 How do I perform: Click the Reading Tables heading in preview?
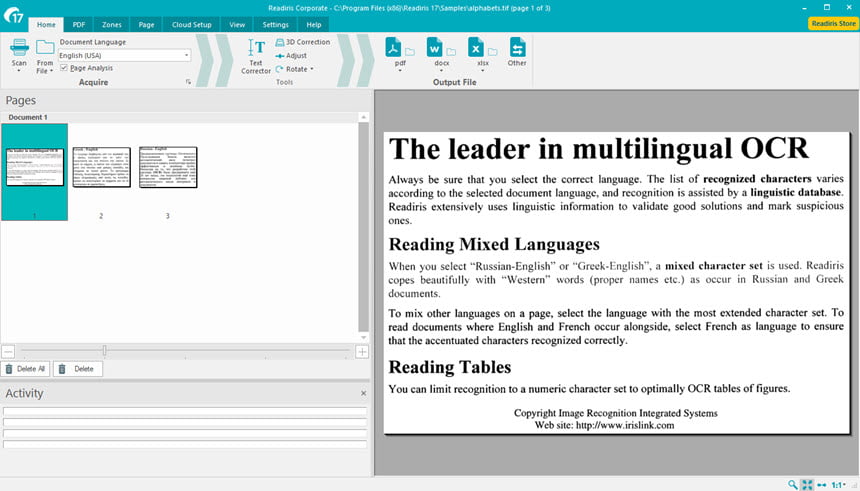click(x=450, y=367)
